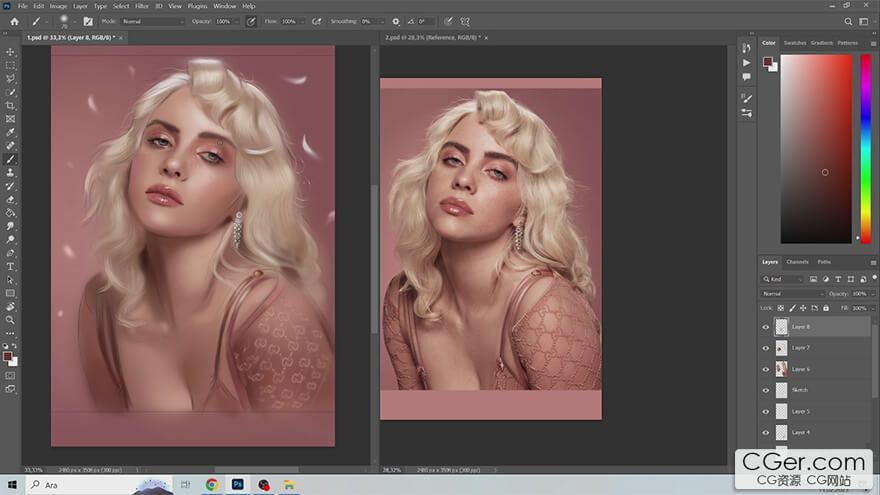Select the Pen tool
This screenshot has width=880, height=495.
(x=10, y=253)
